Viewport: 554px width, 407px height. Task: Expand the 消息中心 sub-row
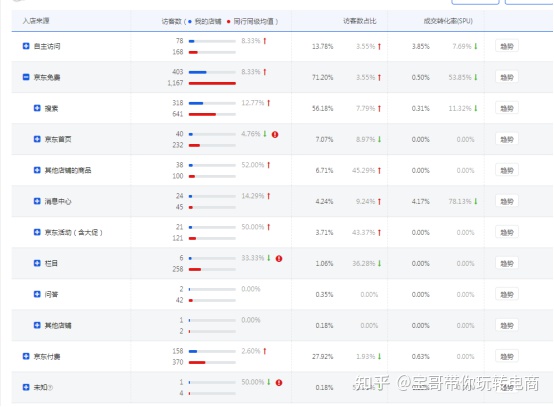pos(37,201)
